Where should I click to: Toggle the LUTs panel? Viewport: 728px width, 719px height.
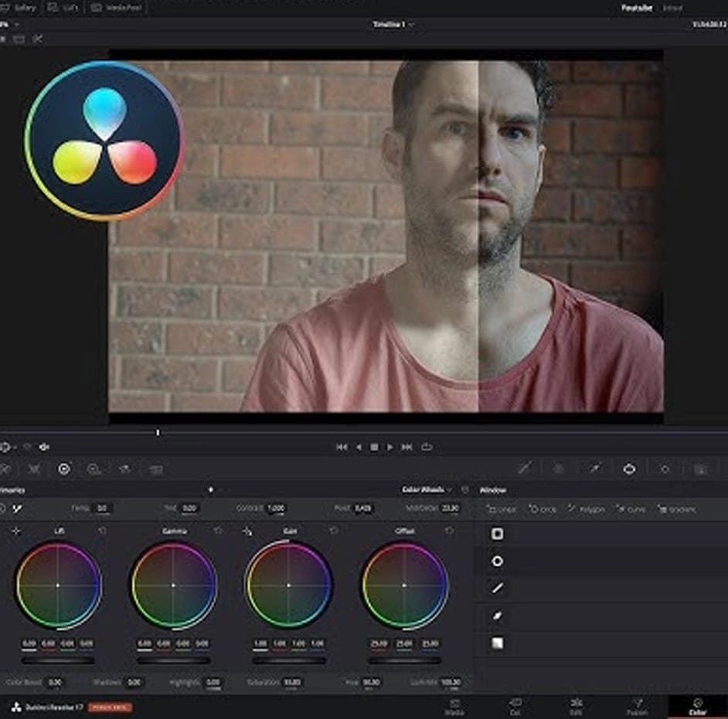(63, 8)
